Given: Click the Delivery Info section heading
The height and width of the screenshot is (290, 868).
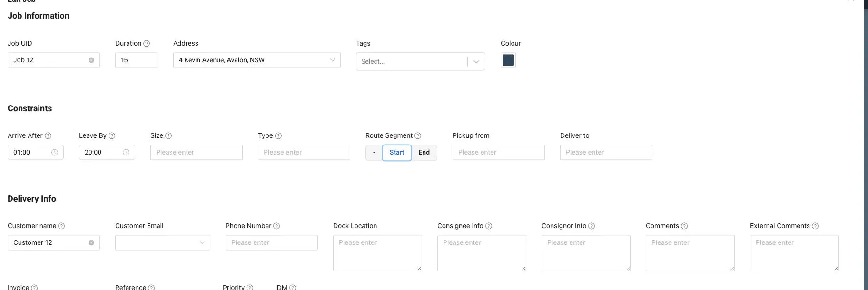Looking at the screenshot, I should coord(32,199).
